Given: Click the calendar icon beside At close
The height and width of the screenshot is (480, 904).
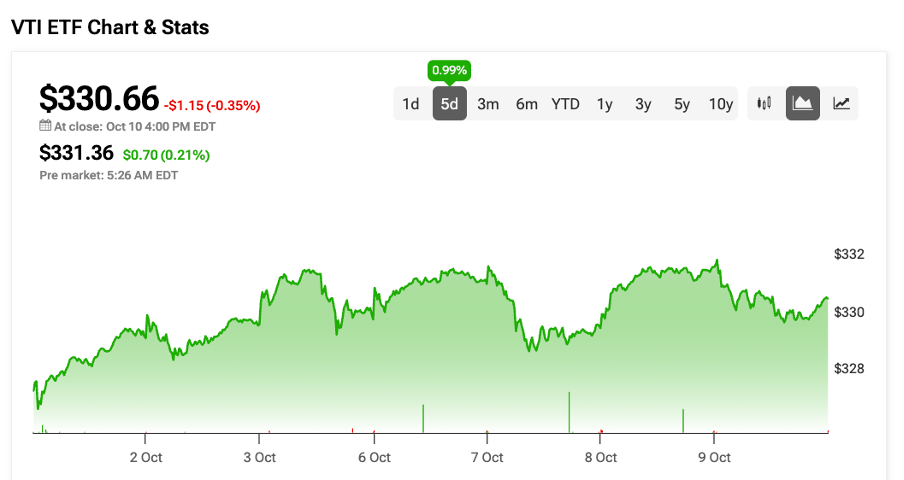Looking at the screenshot, I should coord(45,126).
